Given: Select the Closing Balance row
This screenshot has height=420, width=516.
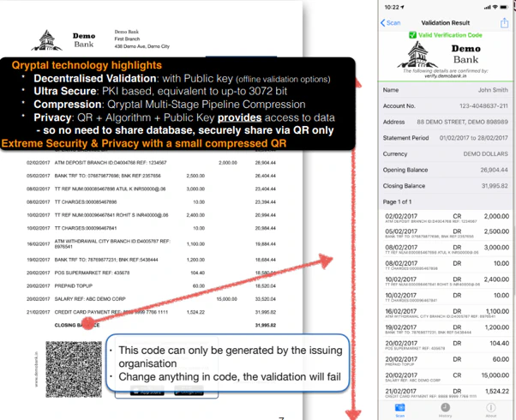Looking at the screenshot, I should [x=445, y=185].
